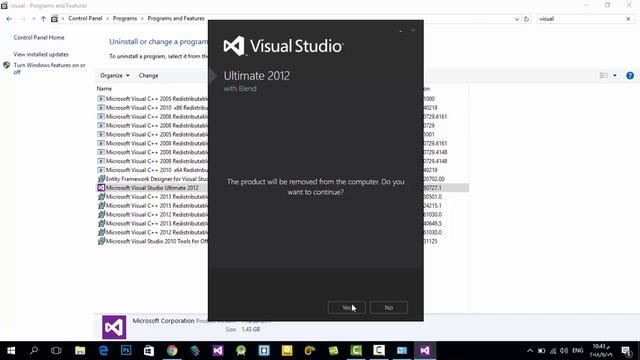This screenshot has width=640, height=360.
Task: Select Entity Framework Designer for Visual Studio row
Action: click(x=282, y=179)
